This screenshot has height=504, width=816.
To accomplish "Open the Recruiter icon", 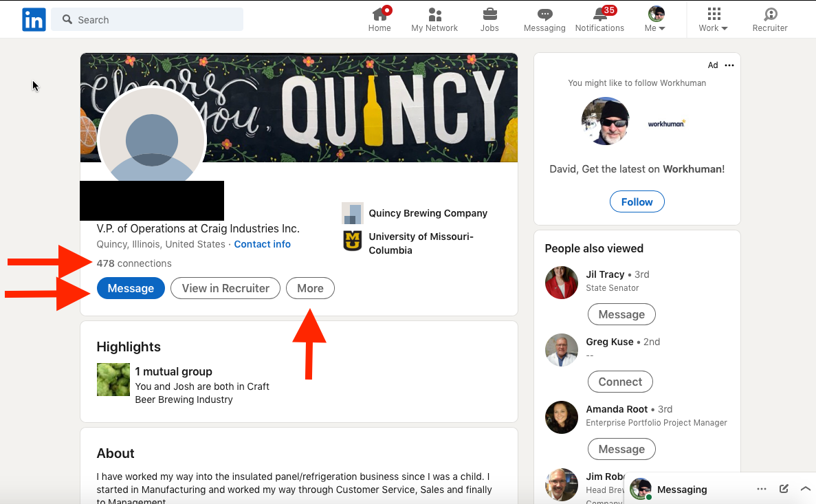I will tap(770, 20).
